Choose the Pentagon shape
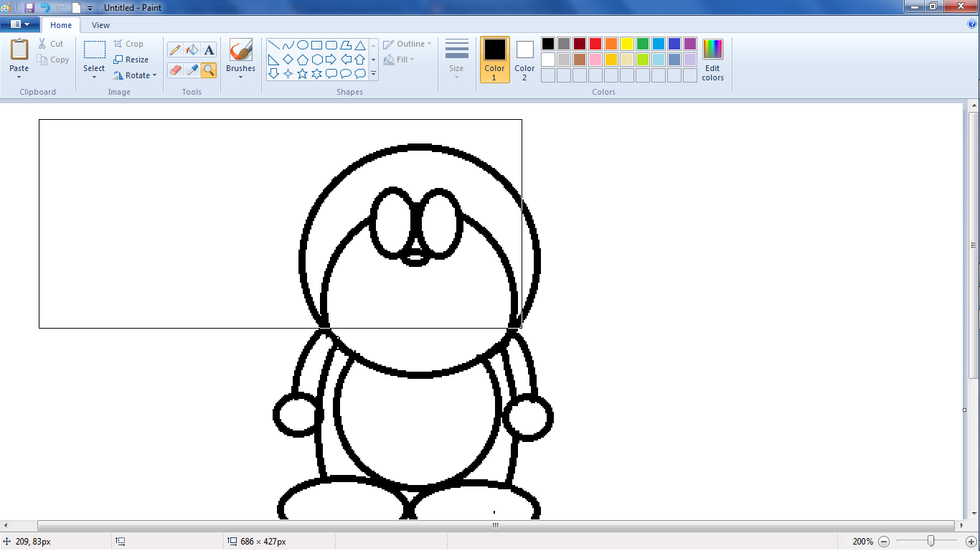The width and height of the screenshot is (980, 551). (x=303, y=60)
